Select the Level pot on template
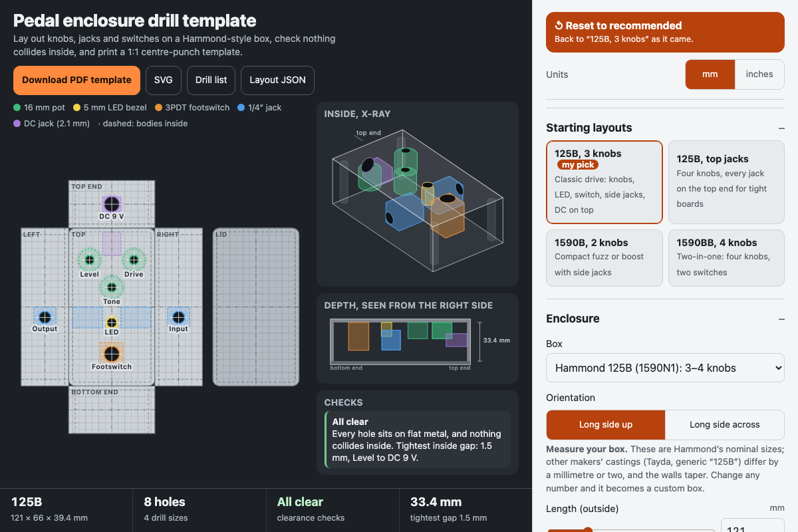This screenshot has width=798, height=532. (x=89, y=260)
